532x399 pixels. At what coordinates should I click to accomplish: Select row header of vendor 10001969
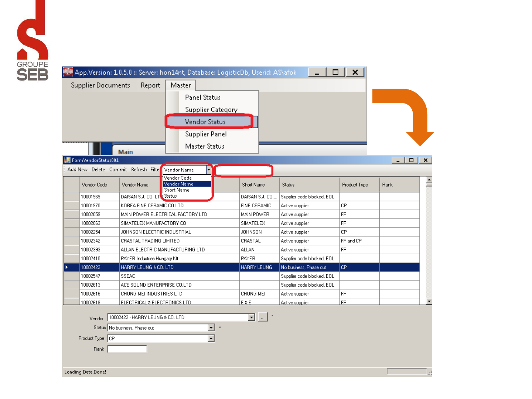pyautogui.click(x=71, y=197)
